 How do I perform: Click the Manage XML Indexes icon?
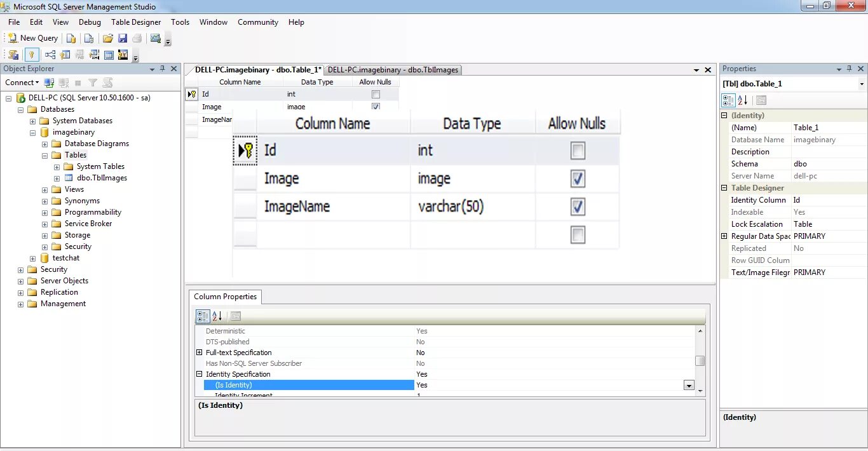[x=94, y=55]
